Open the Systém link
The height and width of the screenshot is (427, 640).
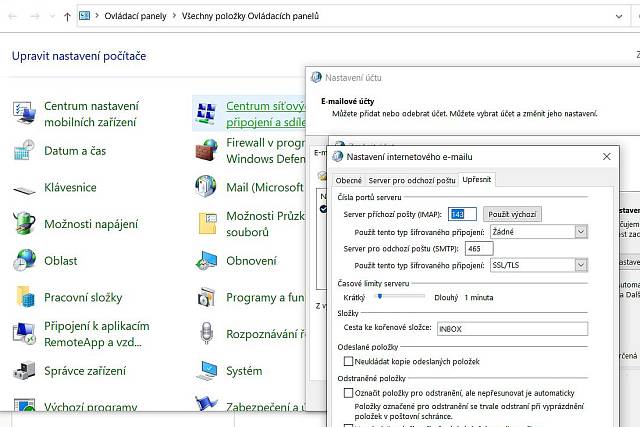pyautogui.click(x=244, y=371)
